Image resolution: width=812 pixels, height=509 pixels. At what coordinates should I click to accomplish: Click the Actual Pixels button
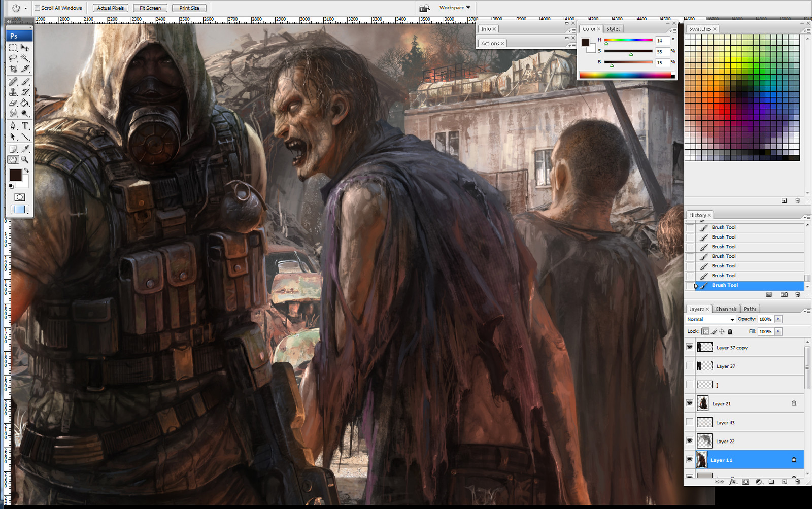coord(111,8)
